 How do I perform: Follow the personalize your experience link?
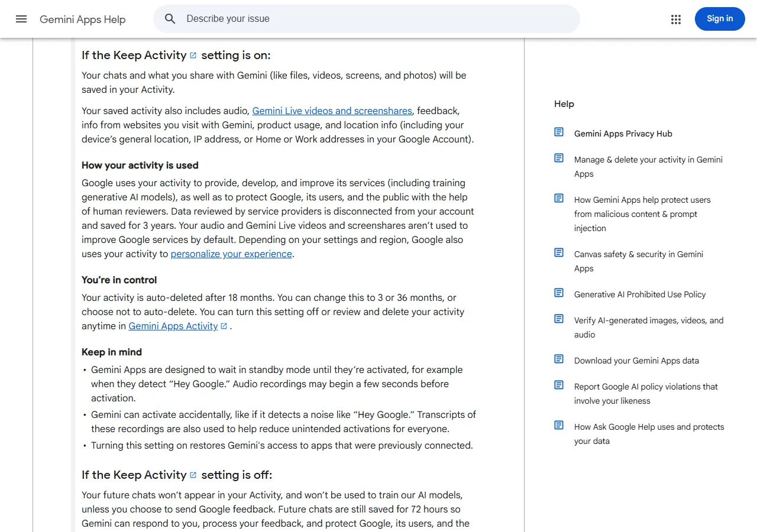point(231,254)
